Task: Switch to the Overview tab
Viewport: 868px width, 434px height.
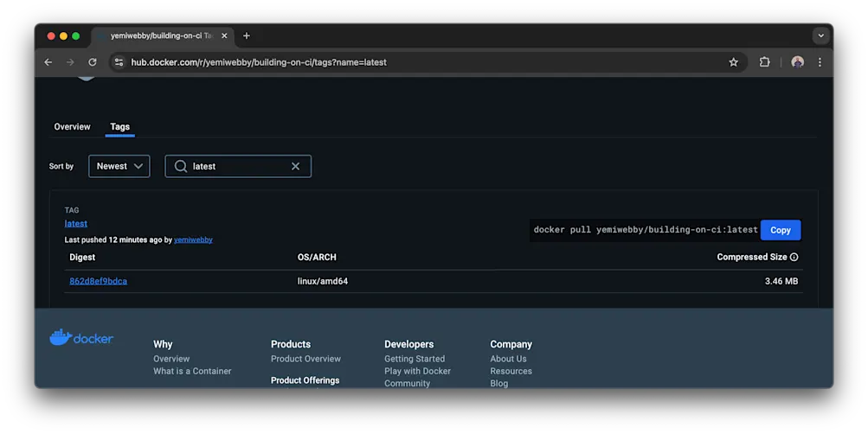Action: [x=72, y=126]
